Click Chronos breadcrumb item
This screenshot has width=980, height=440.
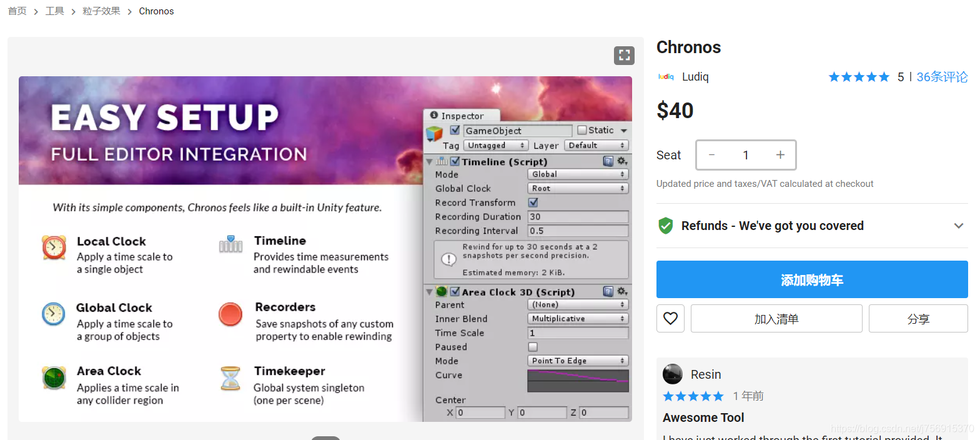click(156, 11)
